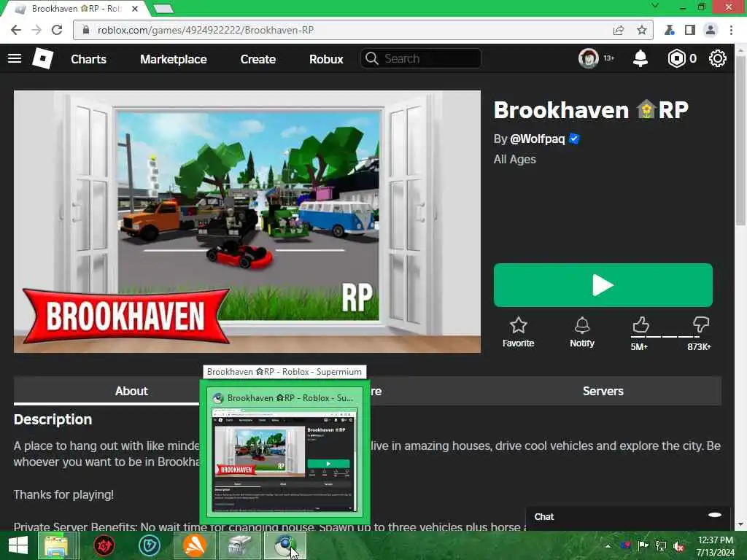This screenshot has height=560, width=747.
Task: Select the Servers tab
Action: point(603,391)
